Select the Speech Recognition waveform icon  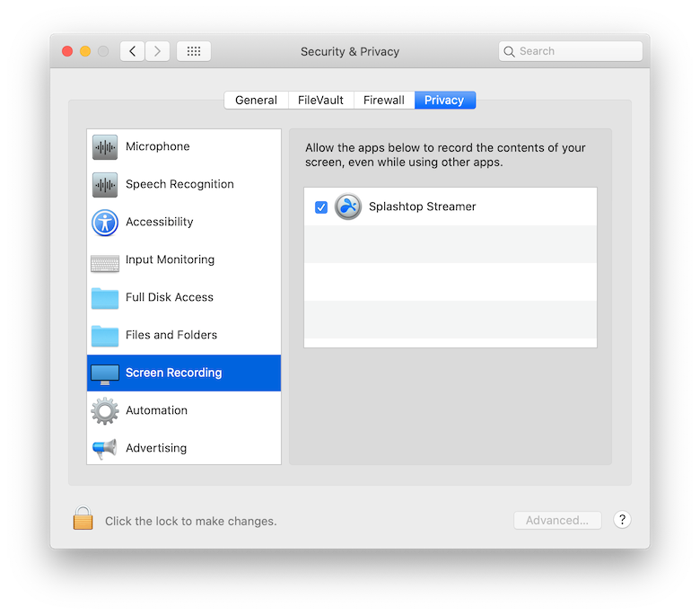coord(105,185)
